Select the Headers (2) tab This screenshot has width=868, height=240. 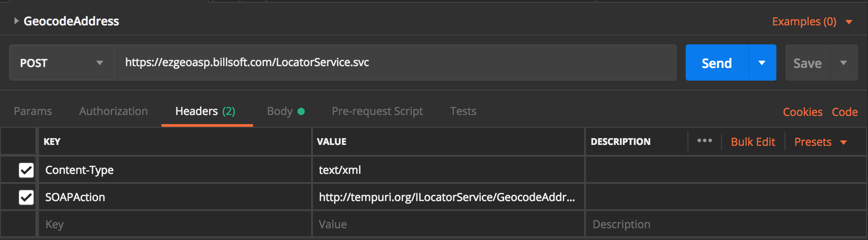coord(205,111)
